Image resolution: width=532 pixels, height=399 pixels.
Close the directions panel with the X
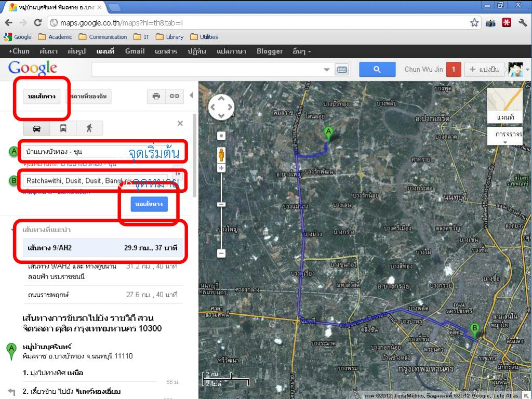[180, 123]
